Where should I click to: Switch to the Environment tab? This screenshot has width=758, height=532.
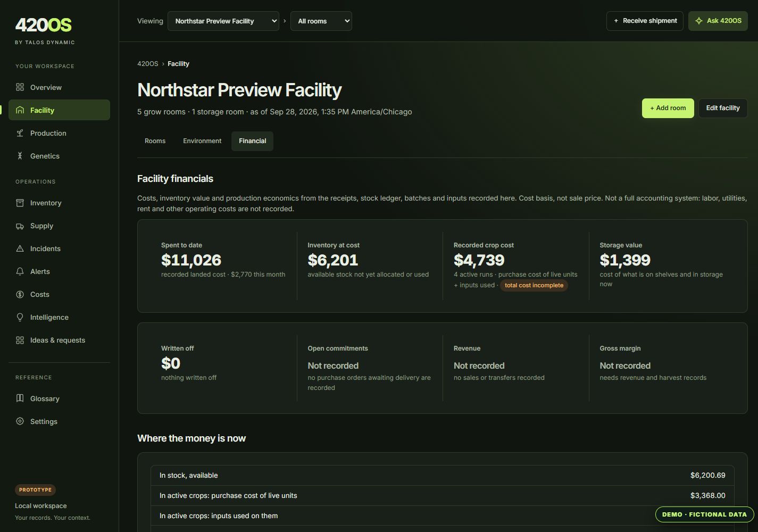(x=202, y=141)
